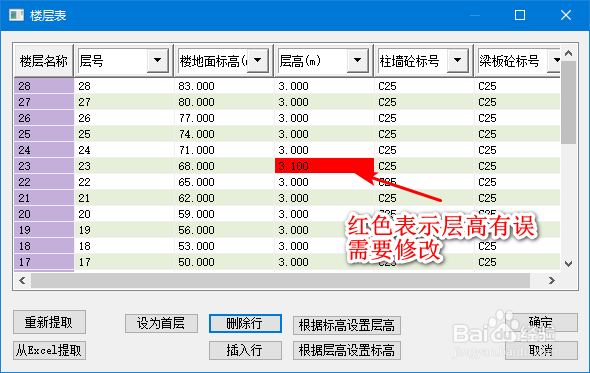Select the 梁板砼标号 C25 cell in row 27
Viewport: 590px width, 373px height.
point(517,102)
